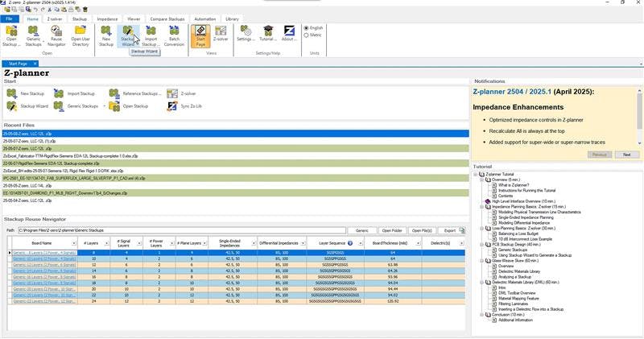This screenshot has width=644, height=339.
Task: Open High Level Interface Overview tutorial
Action: pos(524,201)
